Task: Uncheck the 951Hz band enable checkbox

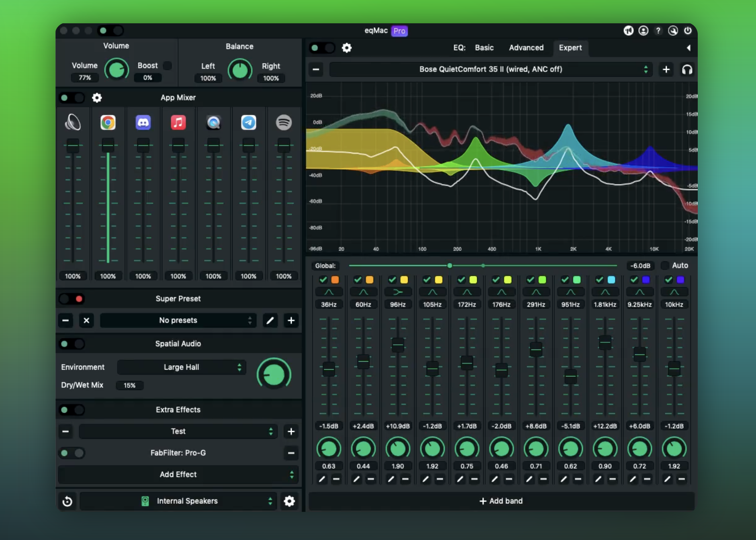Action: (x=565, y=280)
